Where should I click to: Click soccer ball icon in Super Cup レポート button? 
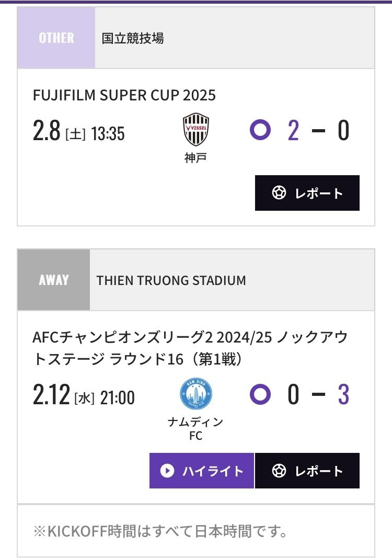tap(279, 193)
